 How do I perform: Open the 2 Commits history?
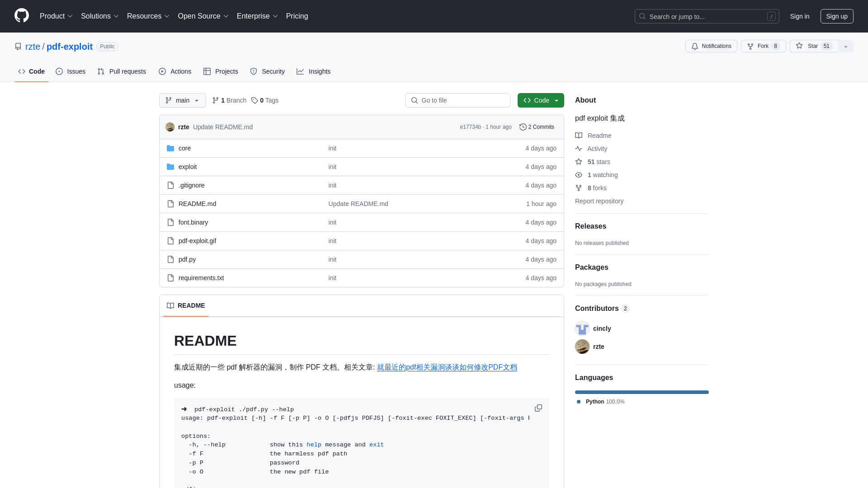pyautogui.click(x=537, y=127)
